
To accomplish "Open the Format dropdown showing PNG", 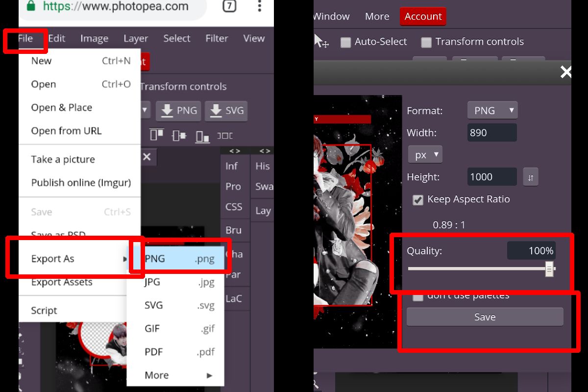I will click(x=492, y=111).
